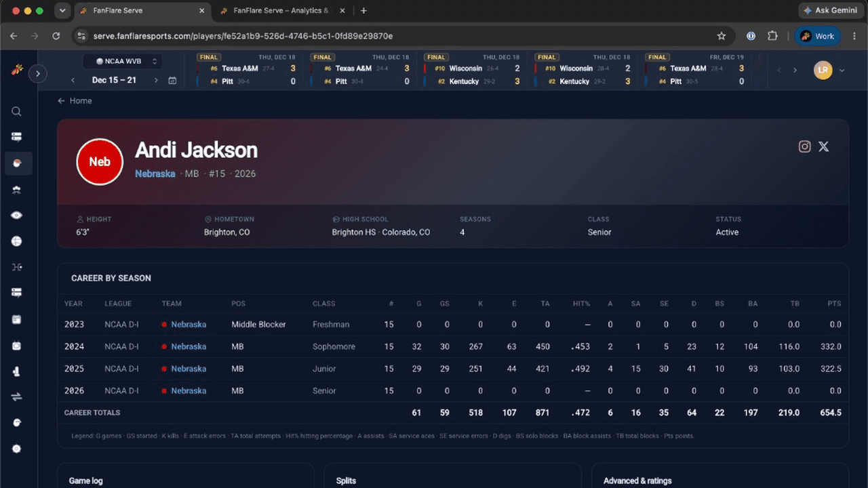Viewport: 868px width, 488px height.
Task: Open a new browser tab with plus button
Action: click(x=363, y=11)
